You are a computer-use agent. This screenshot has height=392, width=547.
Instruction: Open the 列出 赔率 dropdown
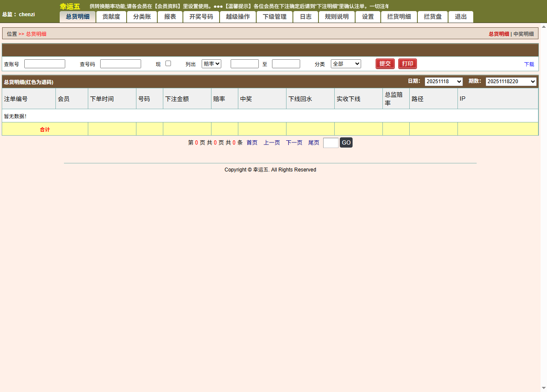point(211,64)
